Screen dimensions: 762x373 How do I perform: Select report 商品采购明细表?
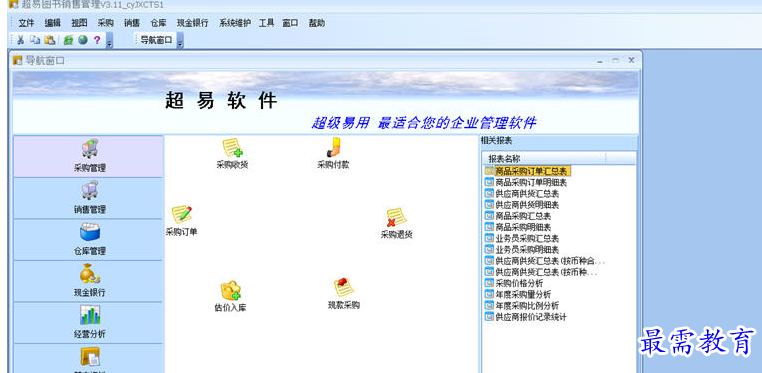pos(518,227)
